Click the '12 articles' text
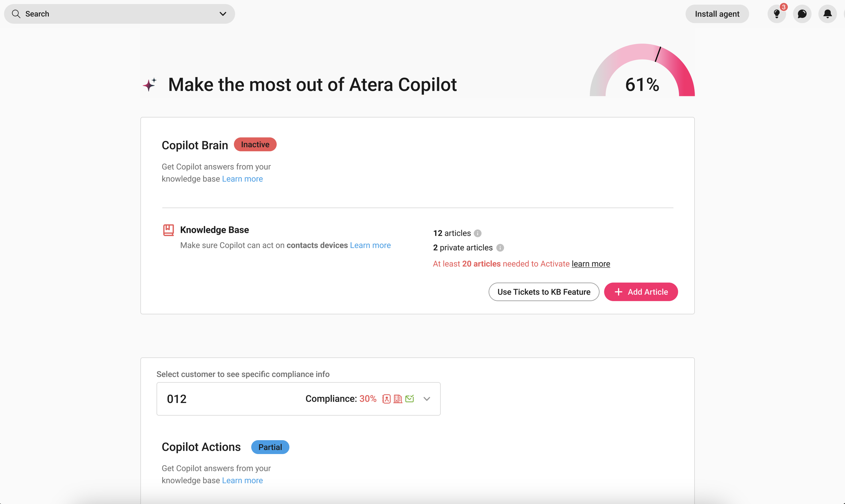Viewport: 845px width, 504px height. coord(452,233)
